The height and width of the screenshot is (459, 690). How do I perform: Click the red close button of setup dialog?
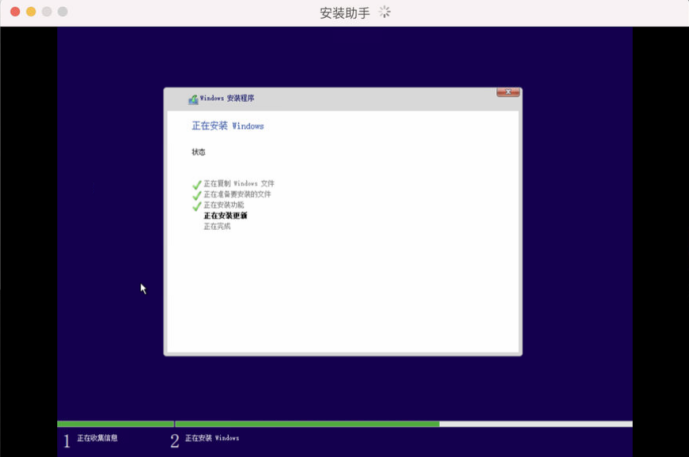tap(508, 93)
